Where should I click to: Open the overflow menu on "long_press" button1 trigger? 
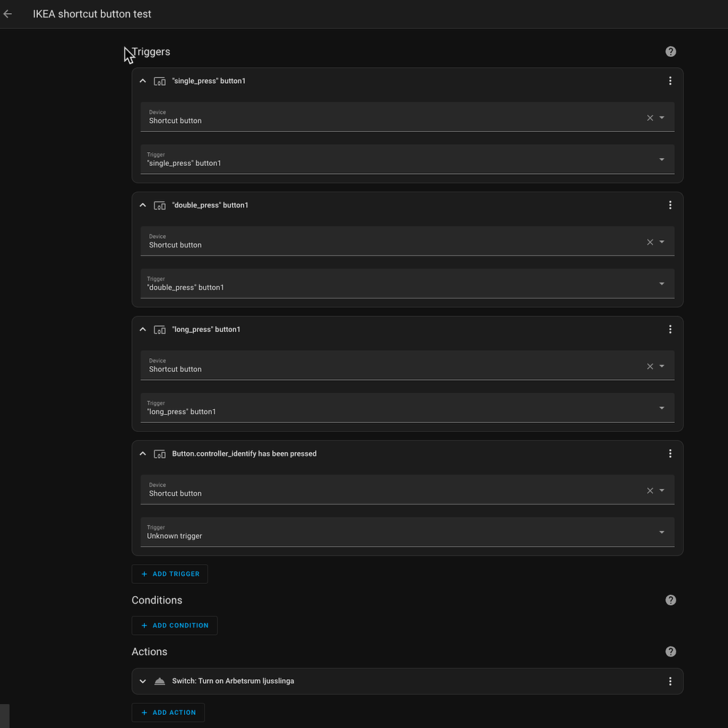[x=670, y=329]
